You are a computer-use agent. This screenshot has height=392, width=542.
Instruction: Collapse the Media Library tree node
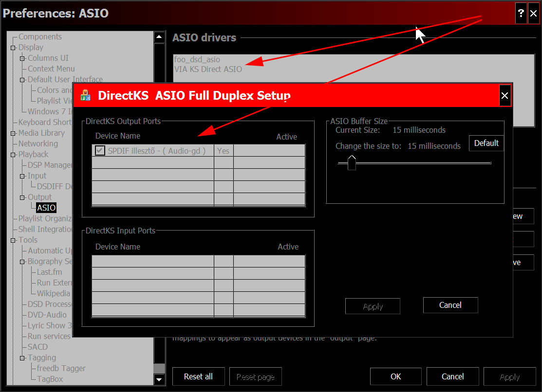coord(13,133)
